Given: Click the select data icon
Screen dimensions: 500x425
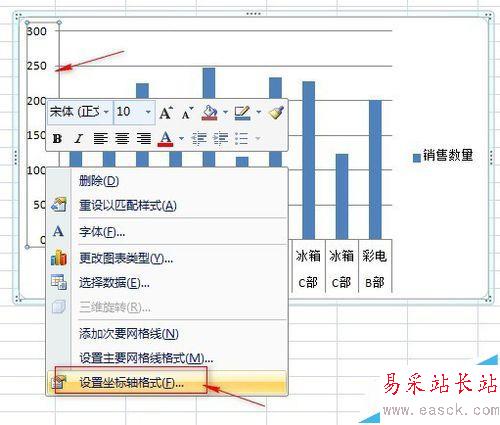Looking at the screenshot, I should 59,282.
